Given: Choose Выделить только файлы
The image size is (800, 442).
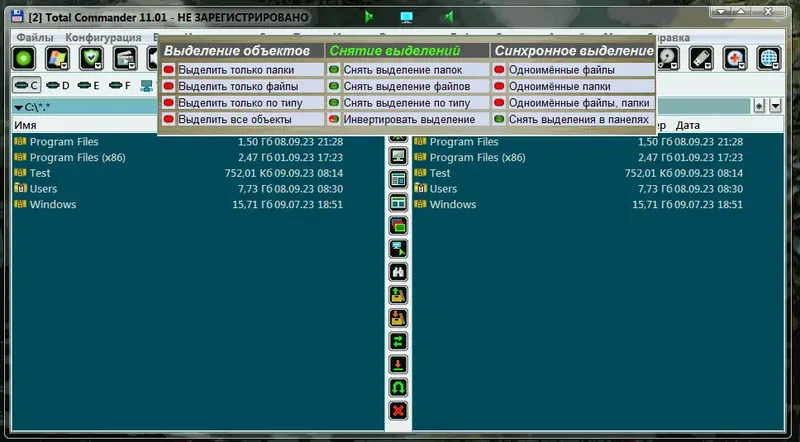Looking at the screenshot, I should [243, 86].
